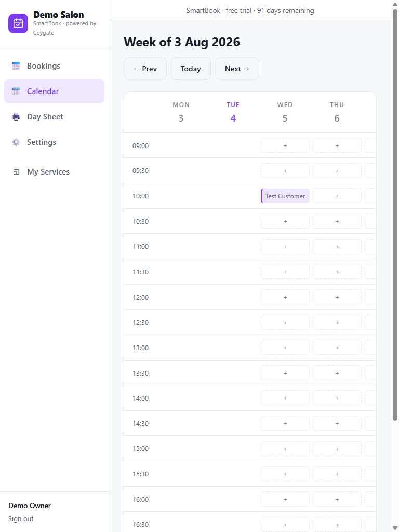Screen dimensions: 399x532
Task: Add a booking on Thursday at 11:30
Action: [337, 272]
